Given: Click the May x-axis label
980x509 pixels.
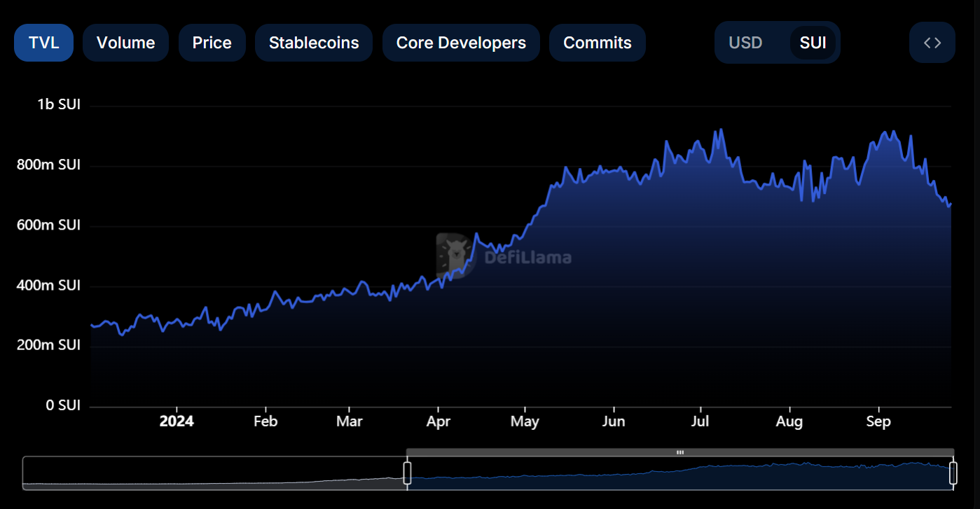Looking at the screenshot, I should pos(525,421).
